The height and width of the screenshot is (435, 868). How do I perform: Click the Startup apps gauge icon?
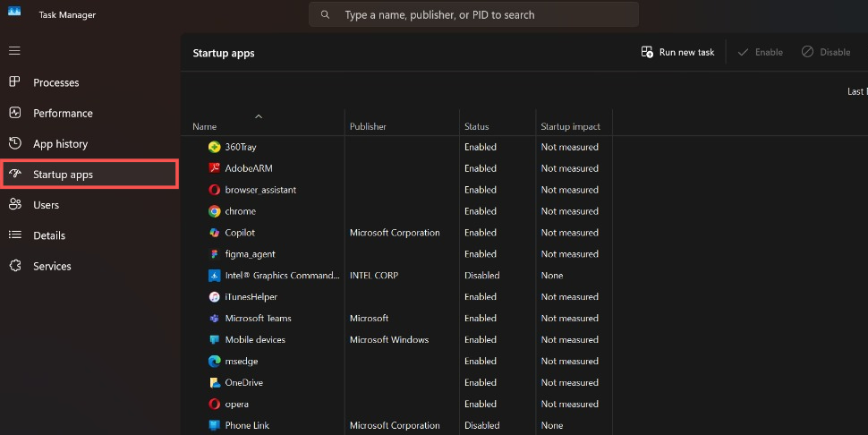click(15, 174)
